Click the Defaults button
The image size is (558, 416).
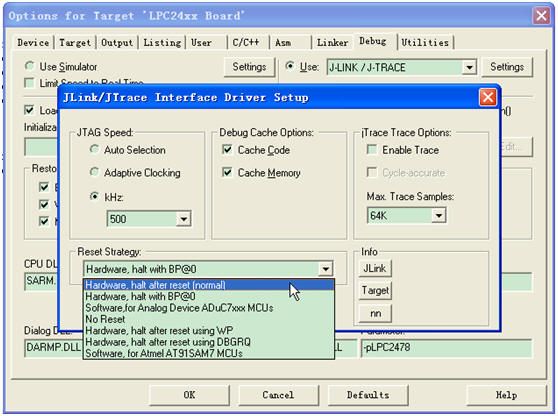click(x=368, y=395)
